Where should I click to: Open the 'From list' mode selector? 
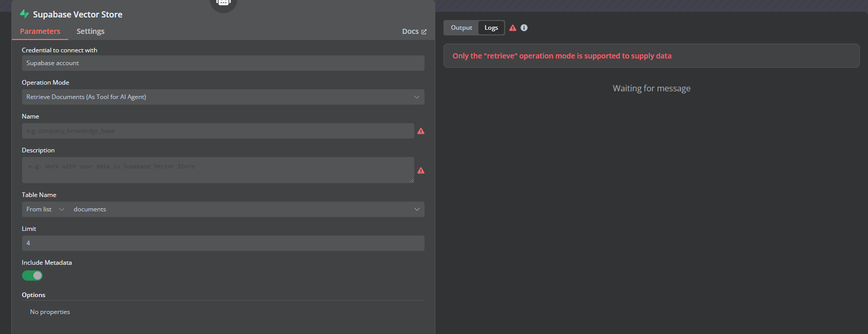[x=45, y=209]
